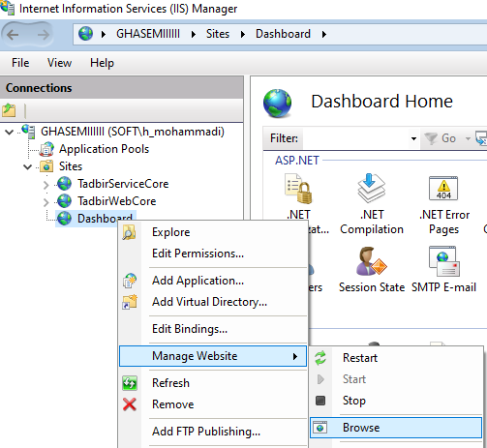Open the .NET Error Pages feature icon
This screenshot has width=487, height=448.
pyautogui.click(x=443, y=189)
